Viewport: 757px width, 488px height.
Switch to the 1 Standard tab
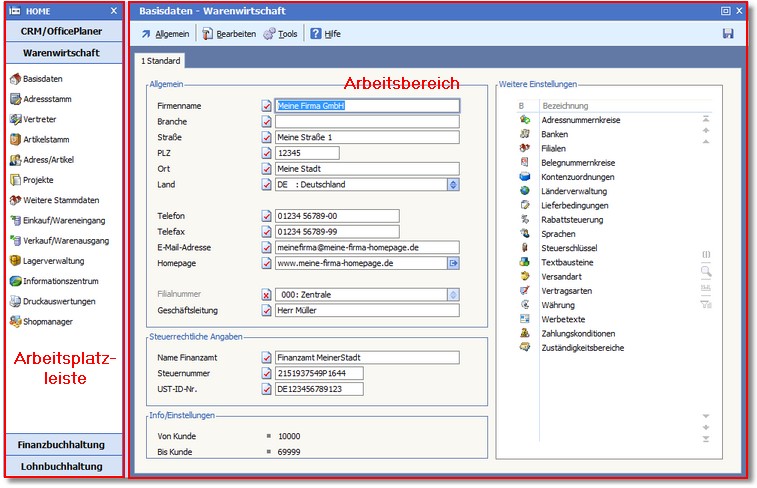click(159, 60)
